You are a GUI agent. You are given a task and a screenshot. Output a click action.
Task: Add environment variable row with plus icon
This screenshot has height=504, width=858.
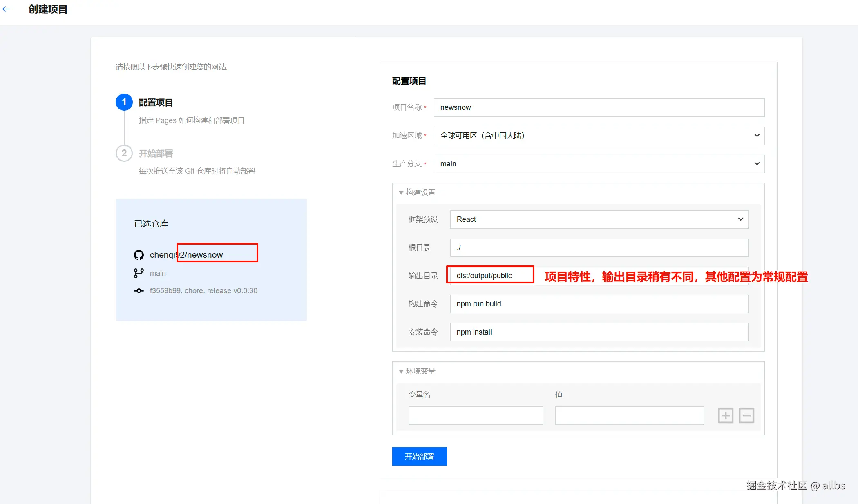[x=726, y=415]
